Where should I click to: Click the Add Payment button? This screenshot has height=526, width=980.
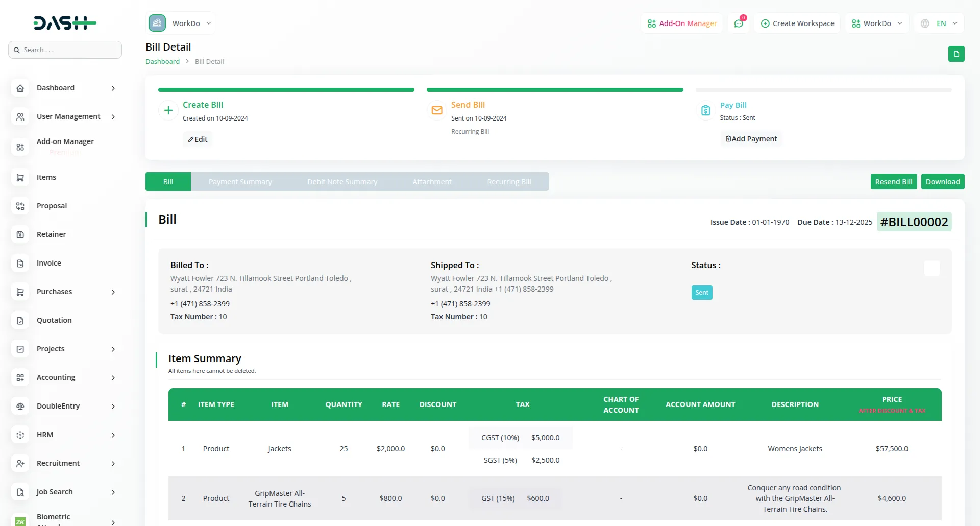[x=751, y=138]
